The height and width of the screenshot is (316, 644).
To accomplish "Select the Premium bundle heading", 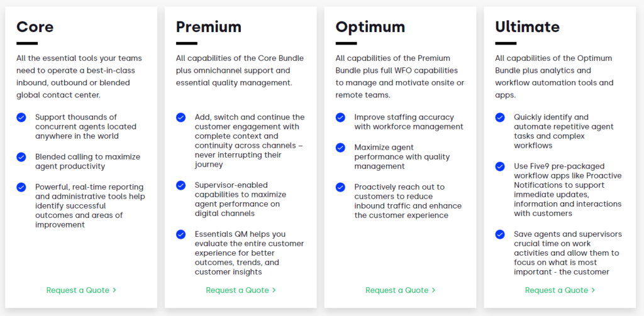I will pos(209,26).
